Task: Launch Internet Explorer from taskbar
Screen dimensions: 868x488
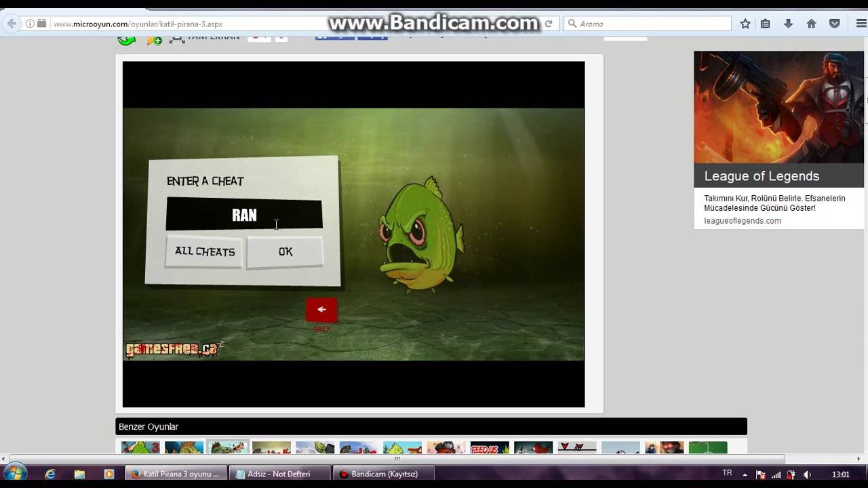Action: [x=50, y=474]
